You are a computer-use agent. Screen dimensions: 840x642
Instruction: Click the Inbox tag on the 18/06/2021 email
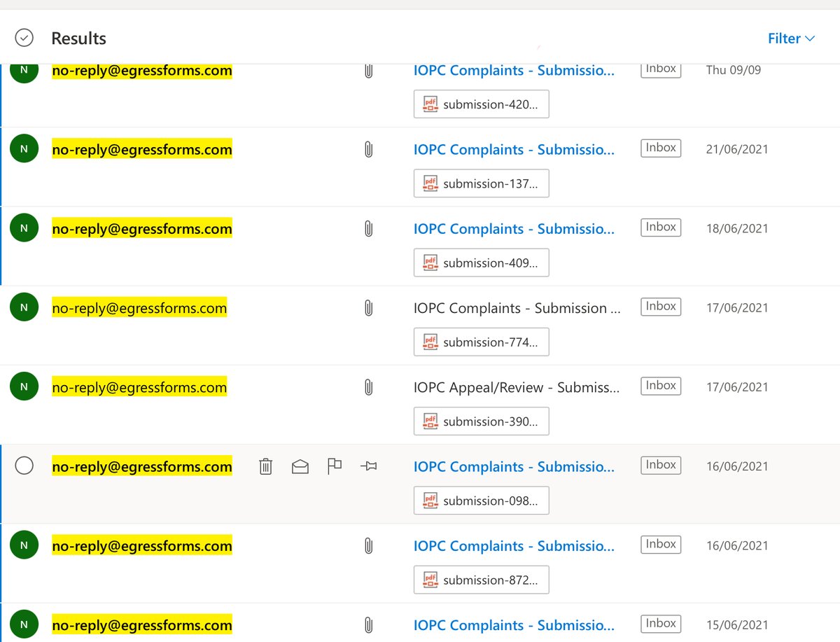click(x=661, y=227)
